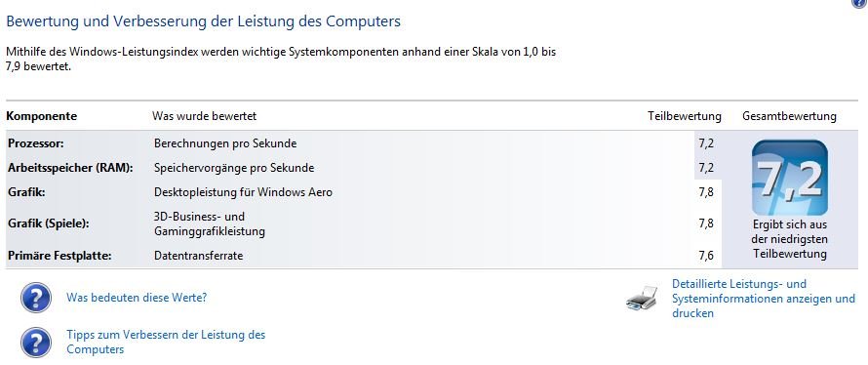Screen dimensions: 868x365
Task: Open 'Tipps zum Verbessern der Leistung des Computers'
Action: pos(166,342)
